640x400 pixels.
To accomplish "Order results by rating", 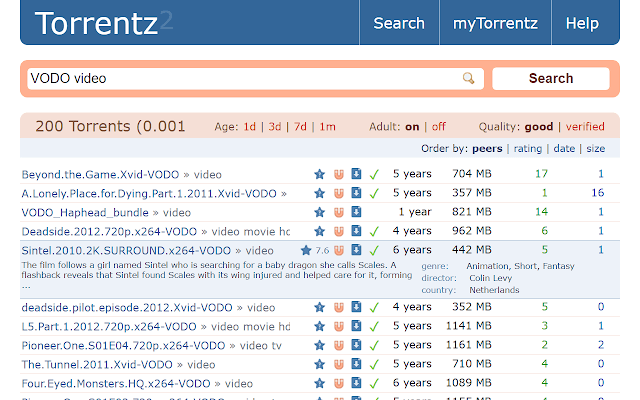I will [x=528, y=149].
